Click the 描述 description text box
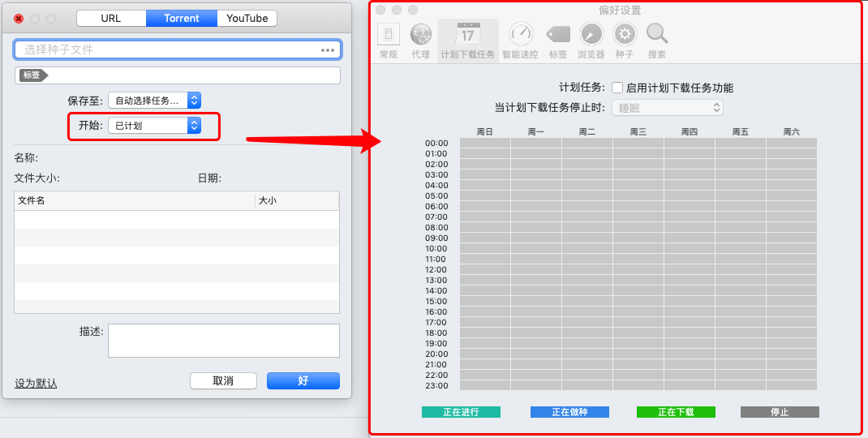The width and height of the screenshot is (868, 438). 224,341
